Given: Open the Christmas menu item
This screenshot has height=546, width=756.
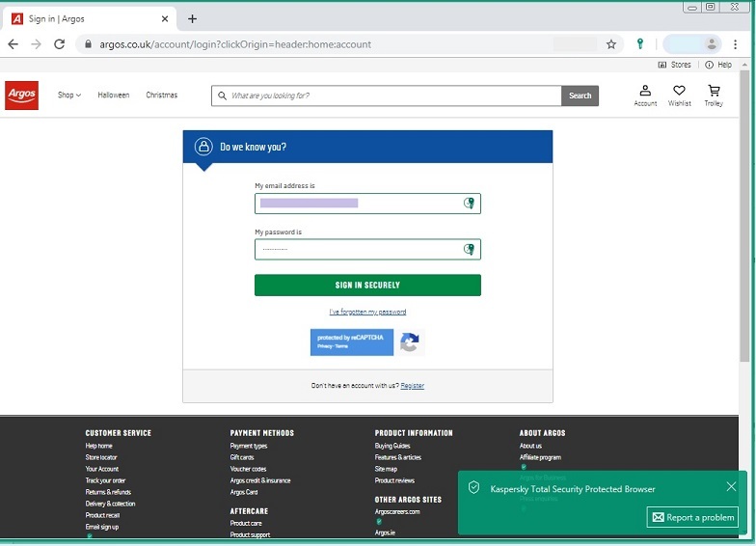Looking at the screenshot, I should click(162, 95).
